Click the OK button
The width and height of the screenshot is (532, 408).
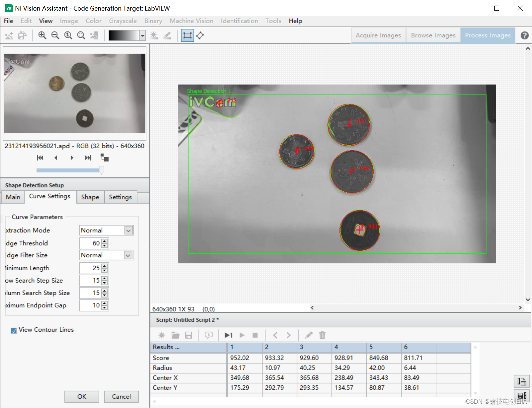tap(82, 396)
